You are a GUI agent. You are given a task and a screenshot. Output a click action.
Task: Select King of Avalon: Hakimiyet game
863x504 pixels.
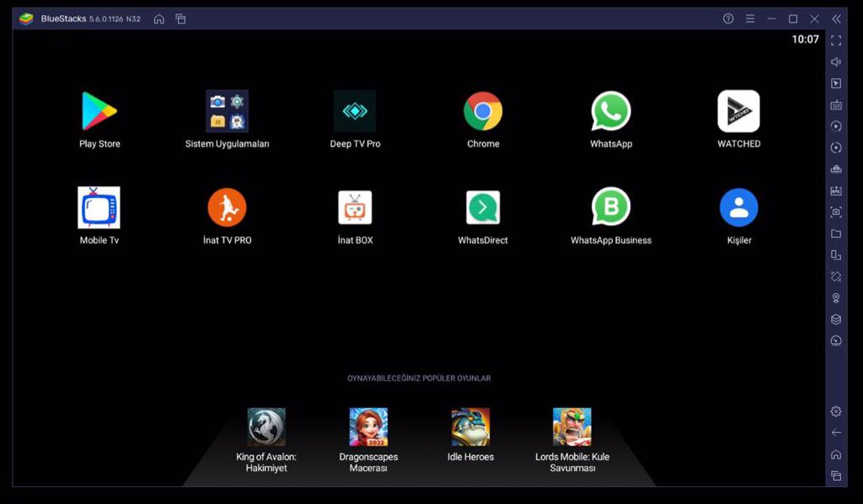pos(266,427)
